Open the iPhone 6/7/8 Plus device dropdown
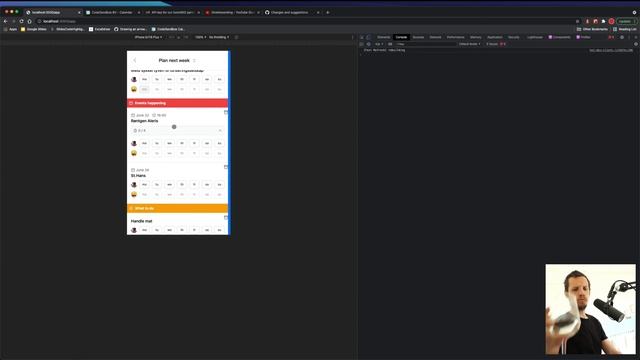Image resolution: width=640 pixels, height=360 pixels. click(x=148, y=37)
